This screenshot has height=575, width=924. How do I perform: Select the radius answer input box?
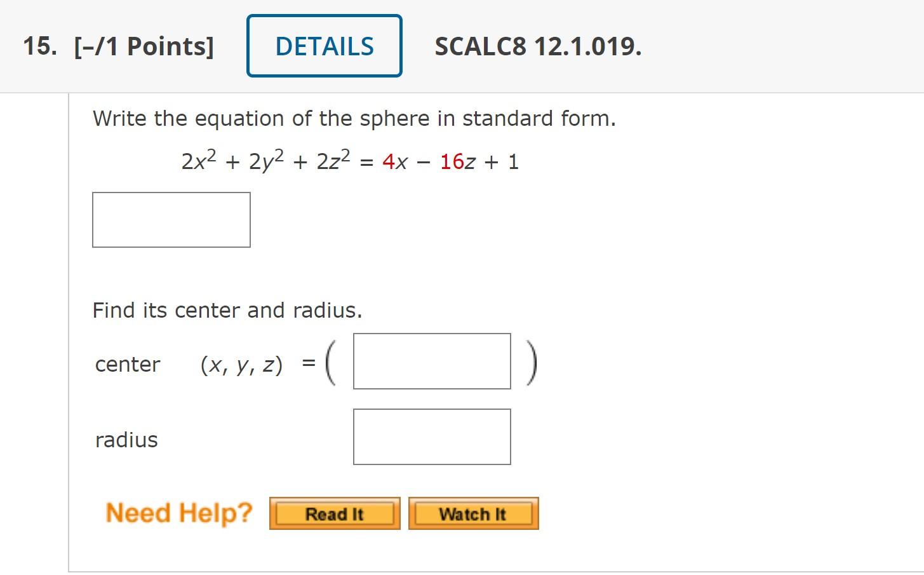click(431, 436)
